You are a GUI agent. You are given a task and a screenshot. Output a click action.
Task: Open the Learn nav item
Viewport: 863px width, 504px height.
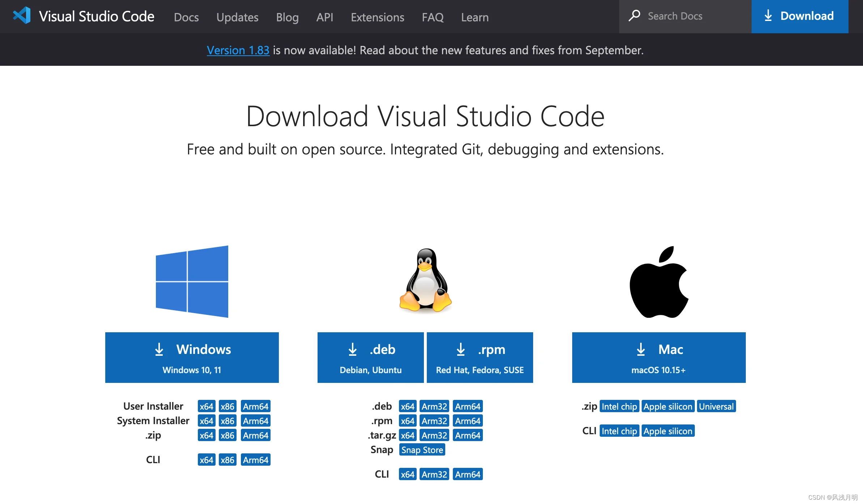(475, 17)
